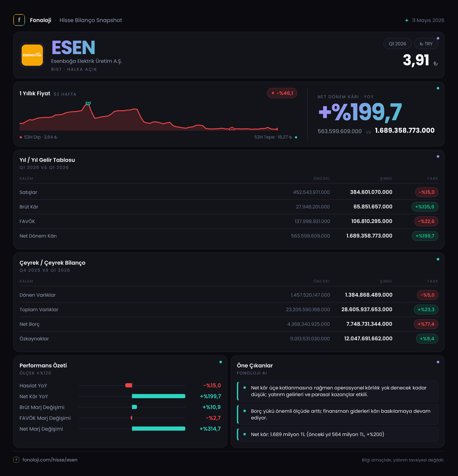Click the Satışlar row label
This screenshot has width=458, height=476.
pyautogui.click(x=29, y=192)
